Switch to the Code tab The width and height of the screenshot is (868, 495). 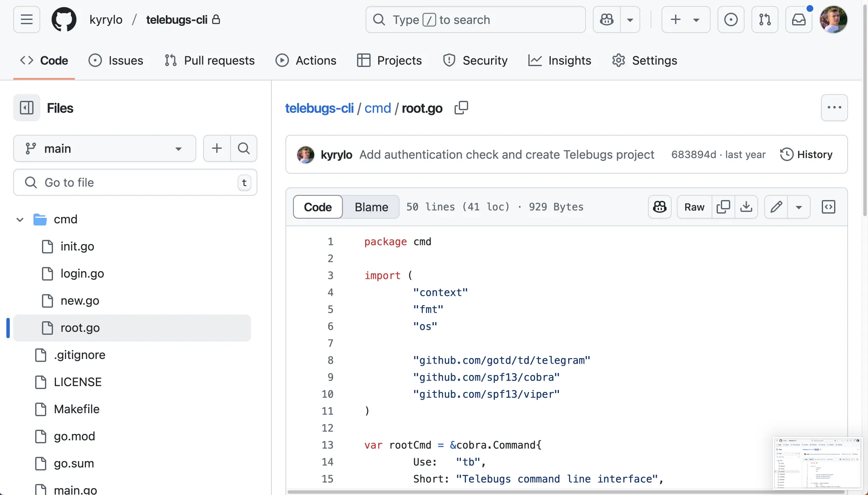[x=44, y=61]
